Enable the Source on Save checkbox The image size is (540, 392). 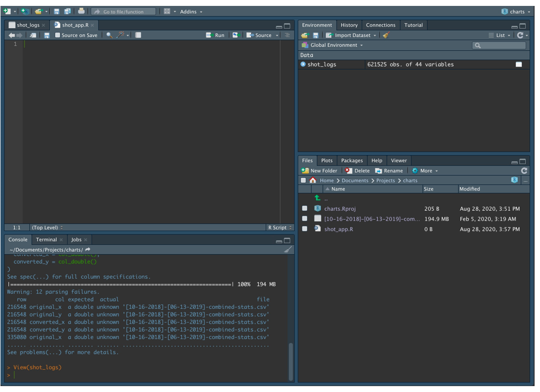point(58,35)
